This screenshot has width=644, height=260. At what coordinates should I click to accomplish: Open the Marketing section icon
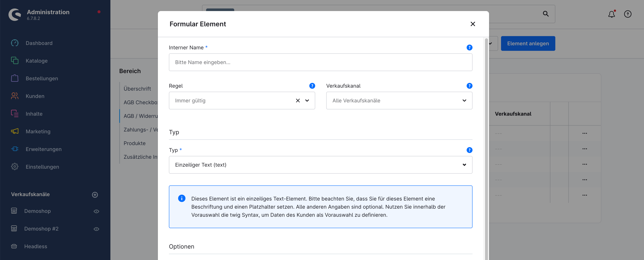pos(15,131)
